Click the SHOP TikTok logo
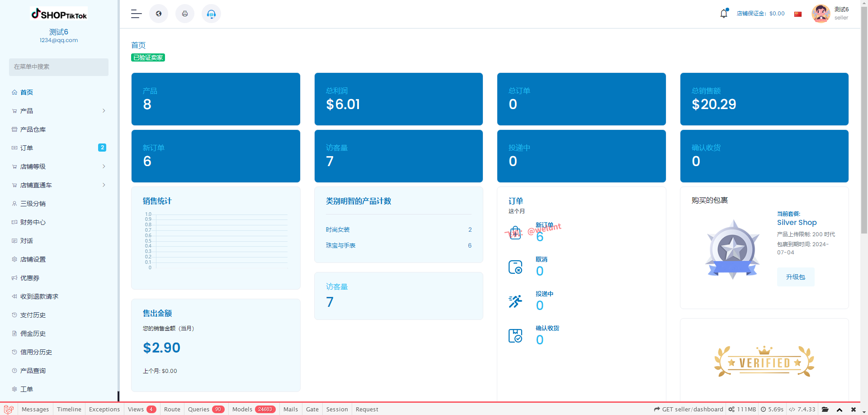868x415 pixels. point(59,14)
